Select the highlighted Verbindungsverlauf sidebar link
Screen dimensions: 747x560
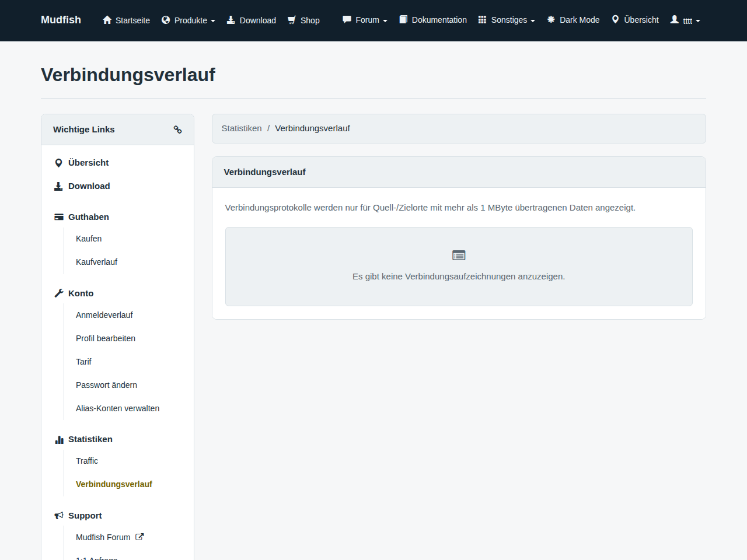coord(114,484)
